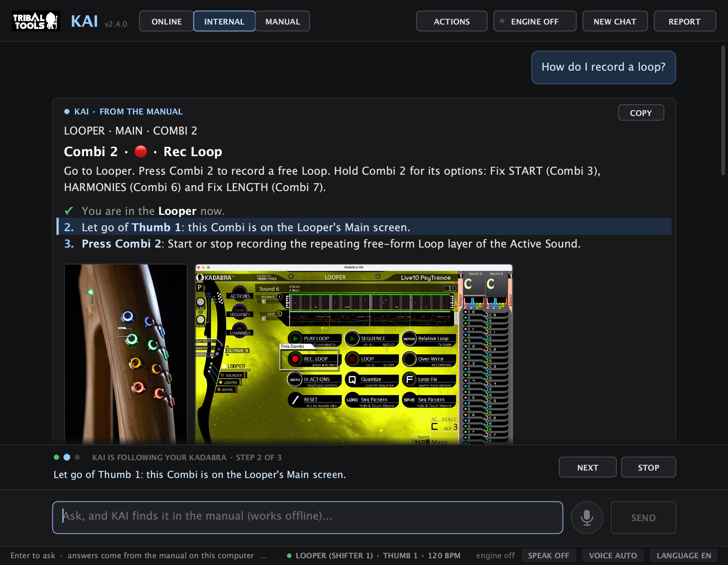Click RESET slash icon in Kadabra screenshot
The height and width of the screenshot is (565, 728).
point(295,400)
